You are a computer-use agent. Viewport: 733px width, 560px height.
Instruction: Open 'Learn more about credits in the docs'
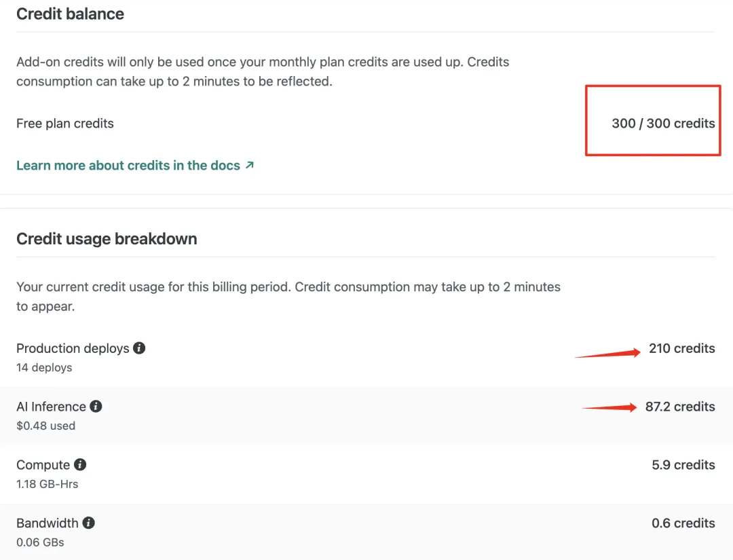(x=128, y=166)
